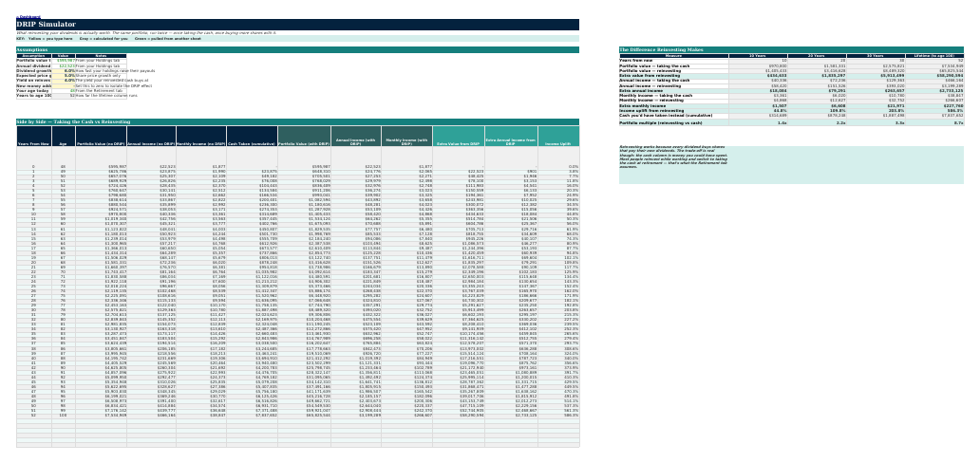Select the Your age today label
Screen dimensions: 980x463
(x=34, y=90)
